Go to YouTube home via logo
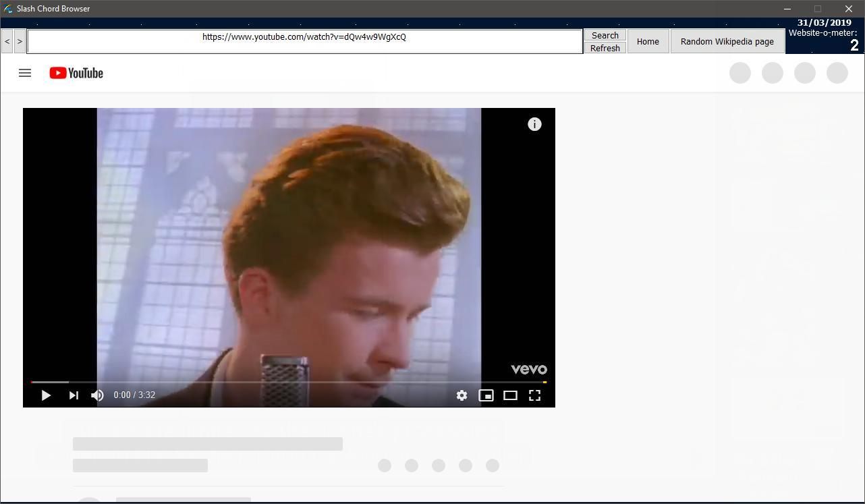The image size is (865, 504). tap(76, 73)
